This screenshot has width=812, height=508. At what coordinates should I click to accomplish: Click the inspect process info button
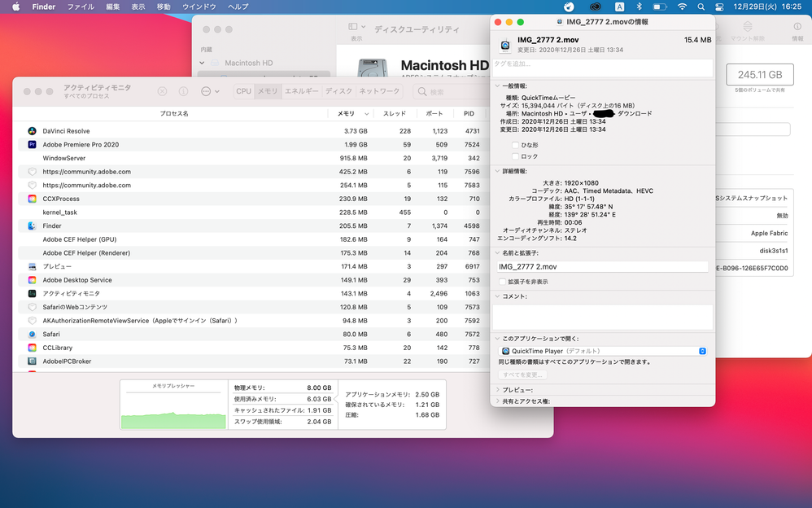click(x=183, y=91)
